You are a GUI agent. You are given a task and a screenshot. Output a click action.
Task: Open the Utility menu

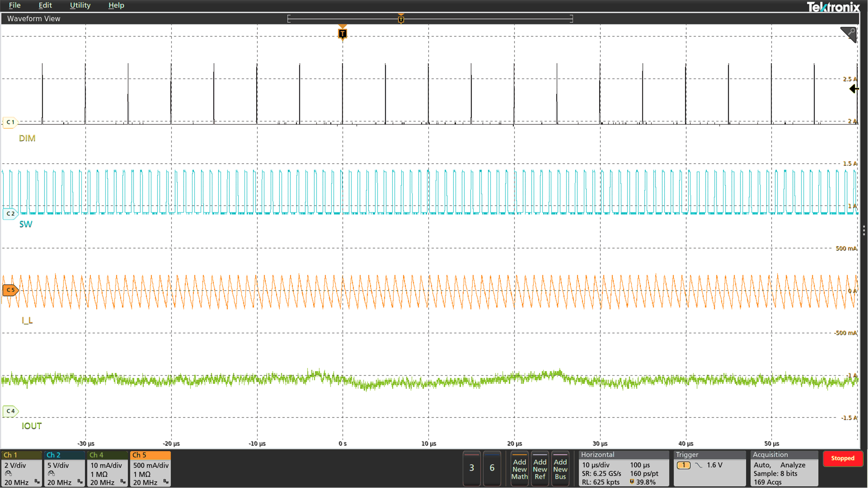80,5
